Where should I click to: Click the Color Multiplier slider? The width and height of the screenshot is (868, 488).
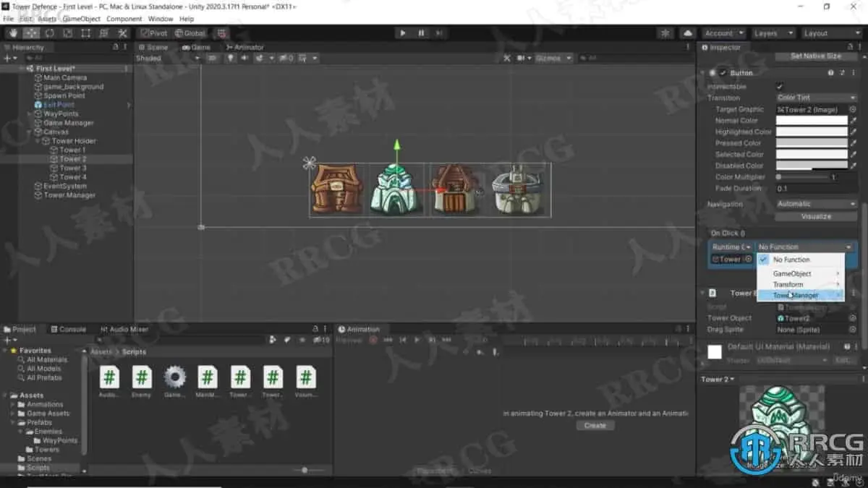coord(801,177)
